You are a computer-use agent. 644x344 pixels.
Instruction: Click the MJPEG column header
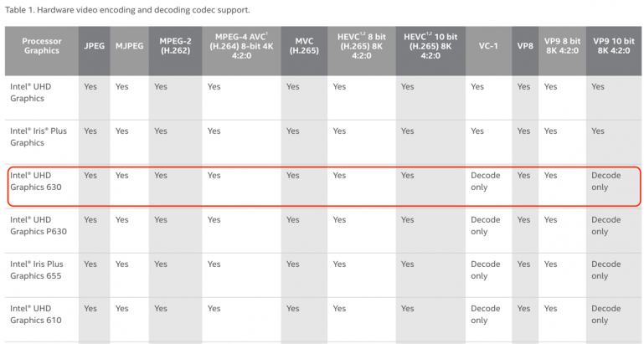point(127,45)
